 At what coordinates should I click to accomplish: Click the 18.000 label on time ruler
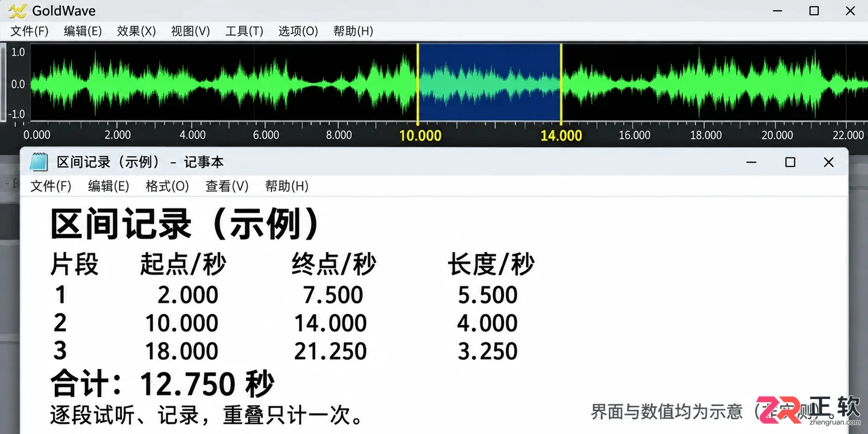pos(706,135)
